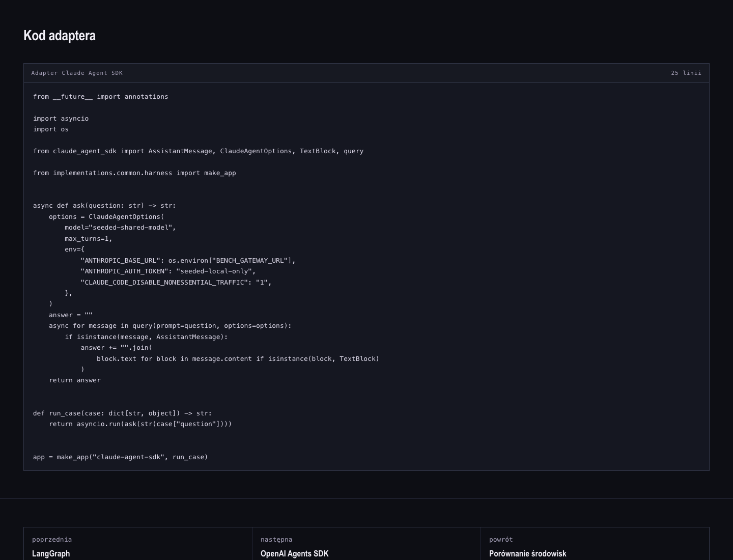The height and width of the screenshot is (560, 733).
Task: Click the 'from claude_agent_sdk import' line
Action: click(199, 151)
